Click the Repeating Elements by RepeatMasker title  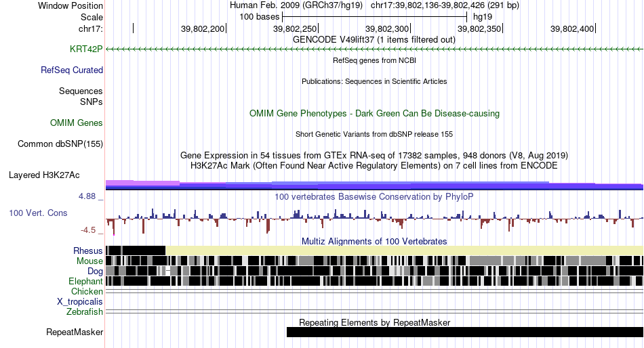coord(375,322)
